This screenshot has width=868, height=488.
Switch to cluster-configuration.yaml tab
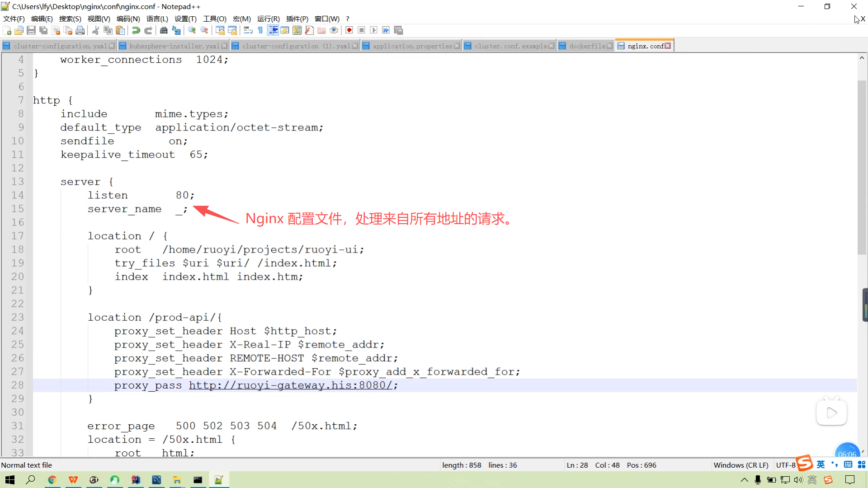59,46
